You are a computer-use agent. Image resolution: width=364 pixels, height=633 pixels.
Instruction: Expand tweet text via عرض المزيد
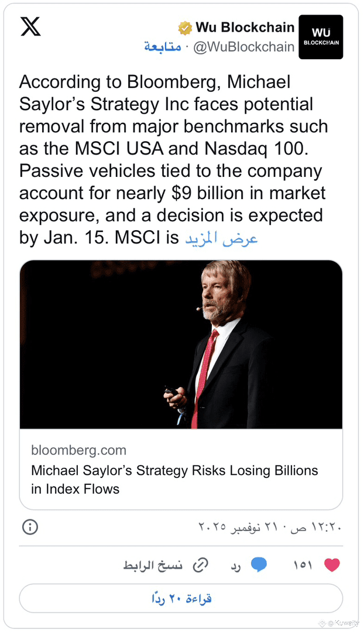click(222, 239)
